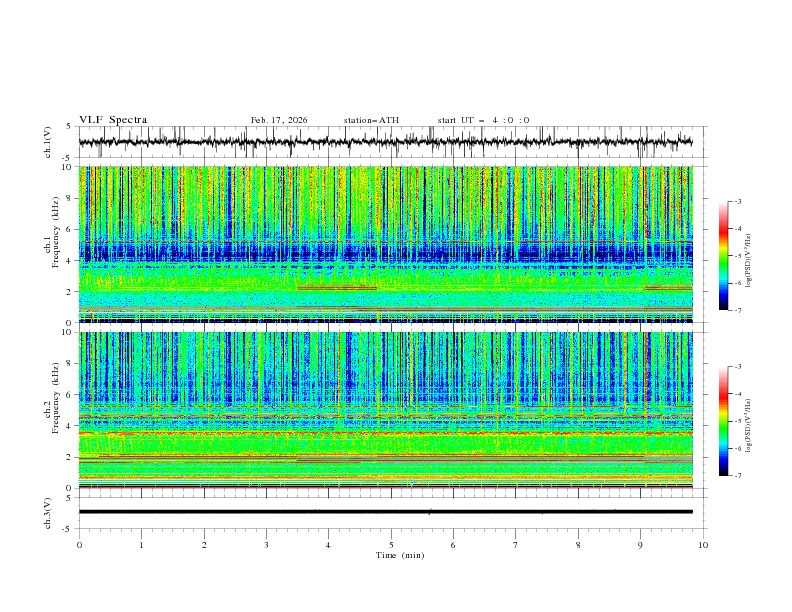Select the date text "Feb. 17, 2026"
Screen dimensions: 792x612
coord(279,120)
